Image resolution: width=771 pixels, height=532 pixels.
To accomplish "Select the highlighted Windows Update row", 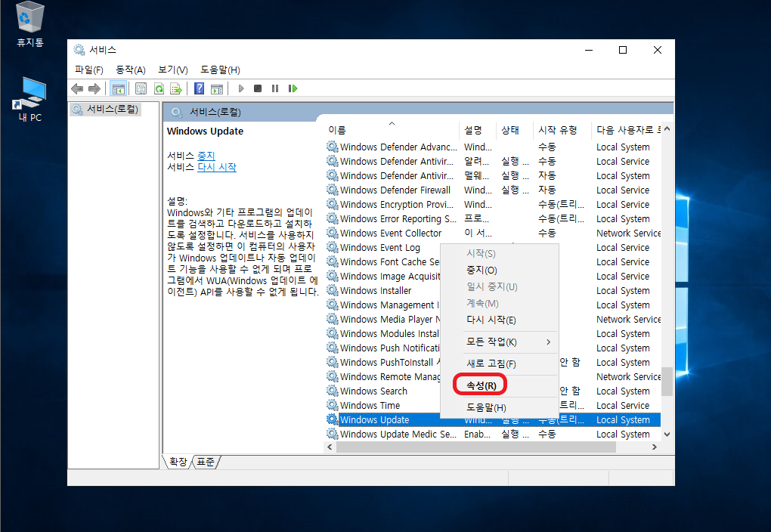I will (x=493, y=420).
